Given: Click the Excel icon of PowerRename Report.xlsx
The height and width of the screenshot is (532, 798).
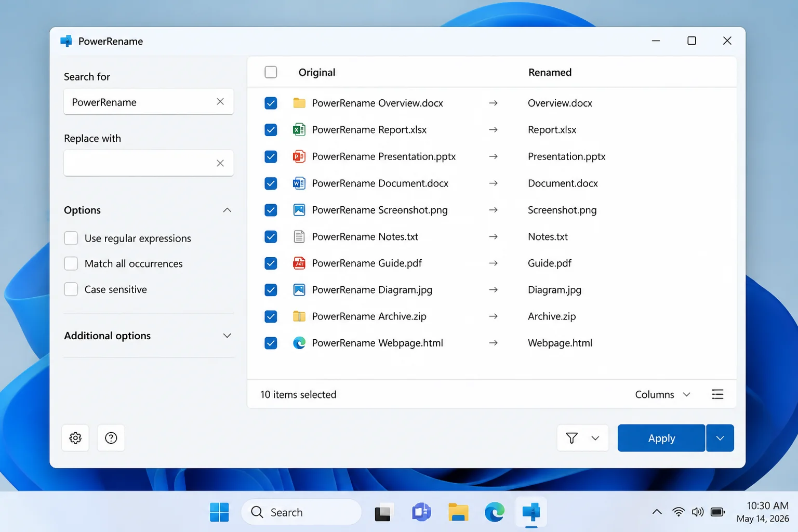Looking at the screenshot, I should click(299, 129).
